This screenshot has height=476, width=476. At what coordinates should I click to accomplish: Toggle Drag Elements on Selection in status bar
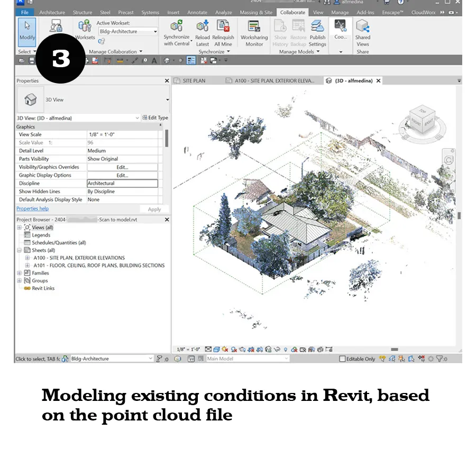pyautogui.click(x=422, y=359)
